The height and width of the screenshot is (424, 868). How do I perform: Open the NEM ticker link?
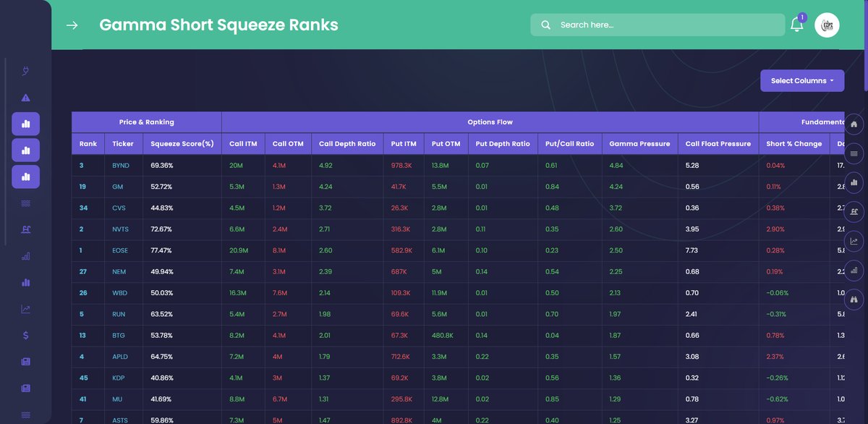(119, 272)
